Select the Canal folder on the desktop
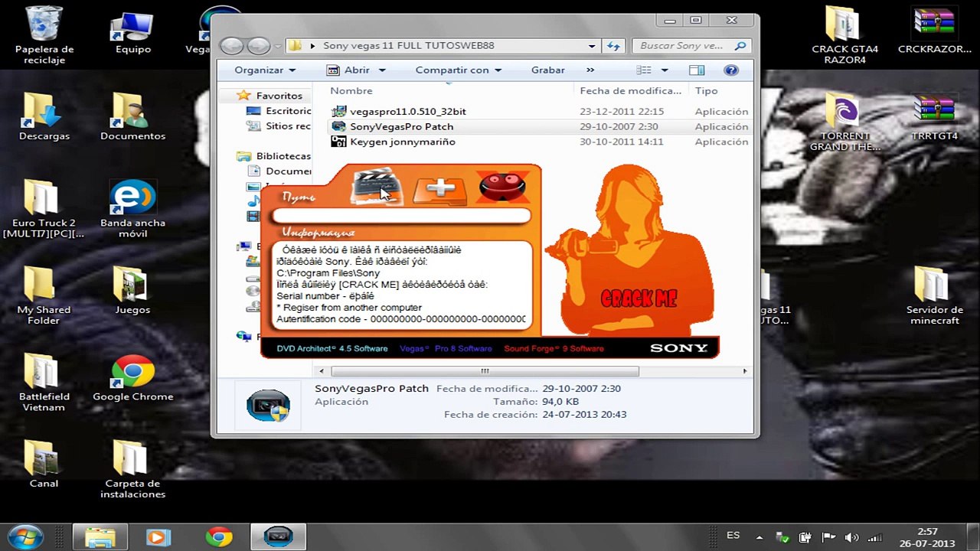This screenshot has width=980, height=551. pos(44,464)
